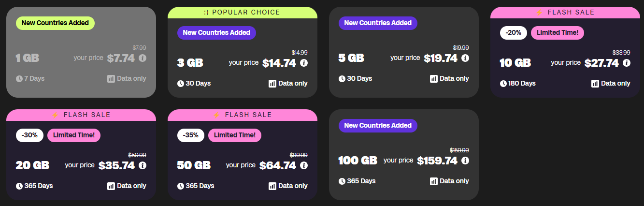Click info icon beside $19.74 price
This screenshot has height=206, width=644.
tap(465, 58)
